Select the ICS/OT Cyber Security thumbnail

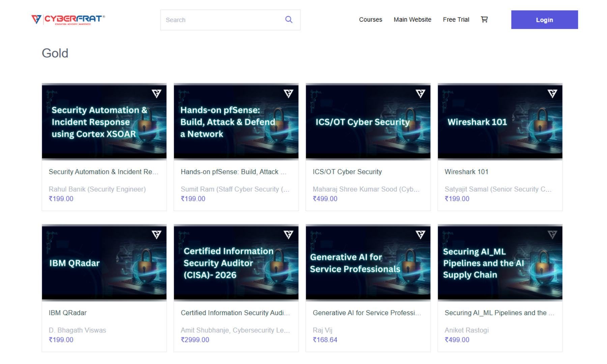[x=368, y=122]
